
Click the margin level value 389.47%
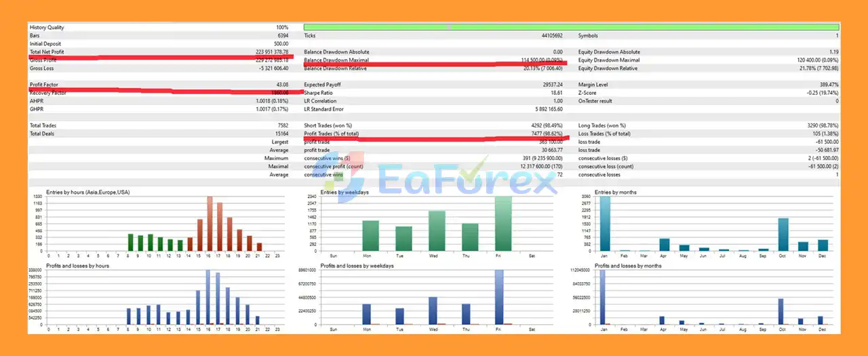(829, 84)
